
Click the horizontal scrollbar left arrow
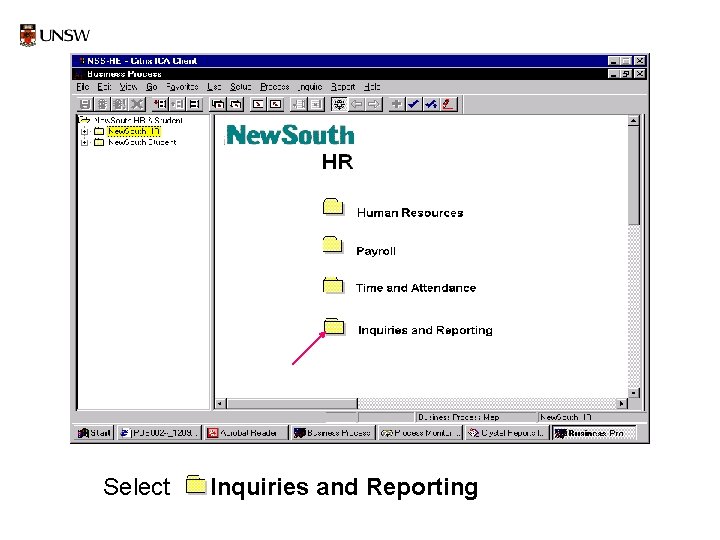[220, 404]
